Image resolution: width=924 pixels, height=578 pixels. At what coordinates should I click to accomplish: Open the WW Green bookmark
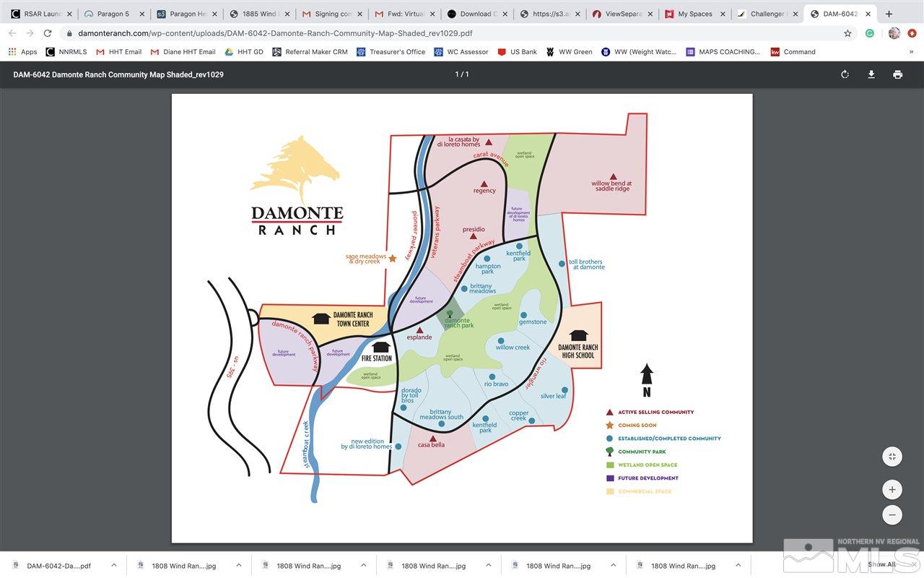(569, 52)
